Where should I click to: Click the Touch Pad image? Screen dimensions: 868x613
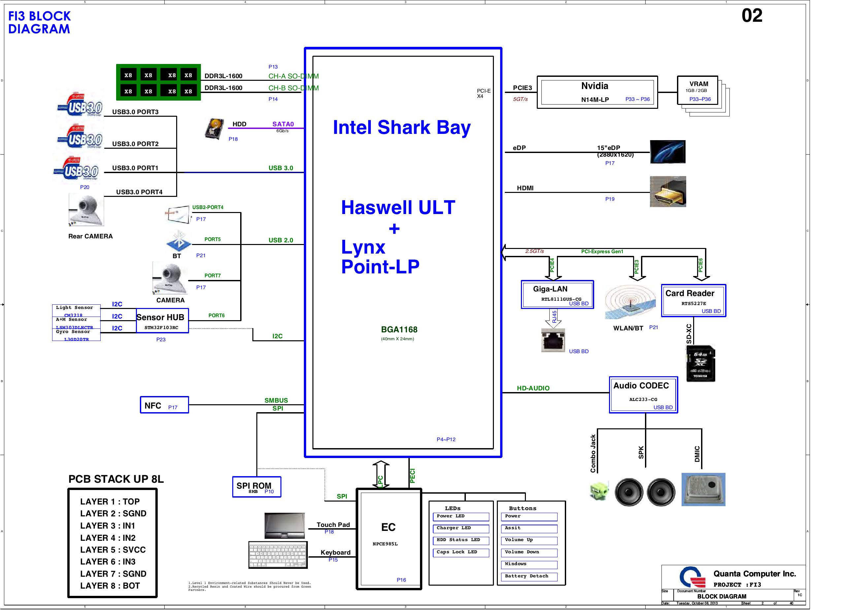coord(285,526)
